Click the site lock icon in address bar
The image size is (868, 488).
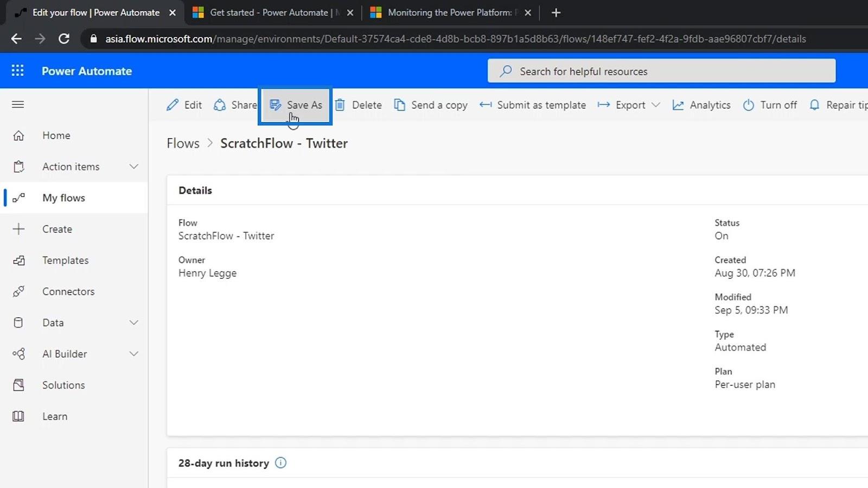coord(93,38)
